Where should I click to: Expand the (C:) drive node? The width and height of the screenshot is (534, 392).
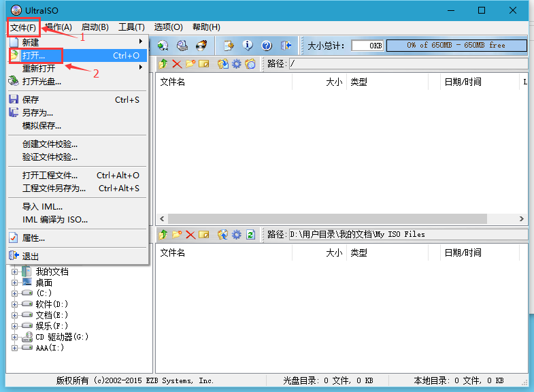14,293
